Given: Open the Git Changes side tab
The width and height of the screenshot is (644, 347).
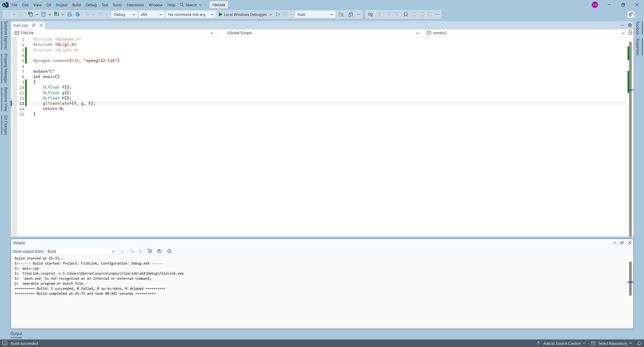Looking at the screenshot, I should click(x=6, y=125).
